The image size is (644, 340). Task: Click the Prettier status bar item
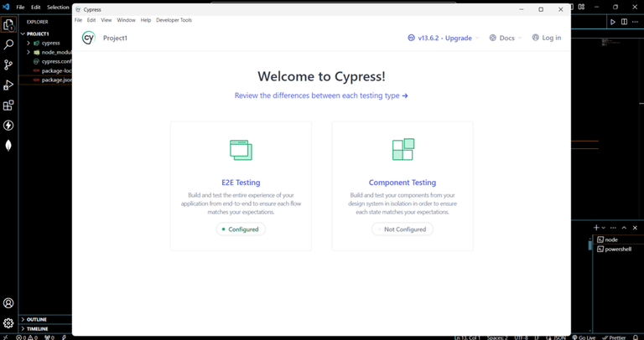tap(614, 337)
